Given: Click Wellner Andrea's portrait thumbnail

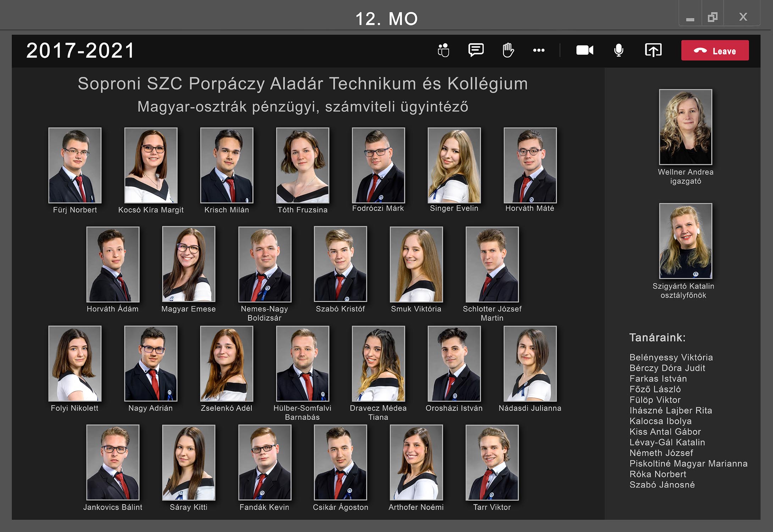Looking at the screenshot, I should pos(685,127).
